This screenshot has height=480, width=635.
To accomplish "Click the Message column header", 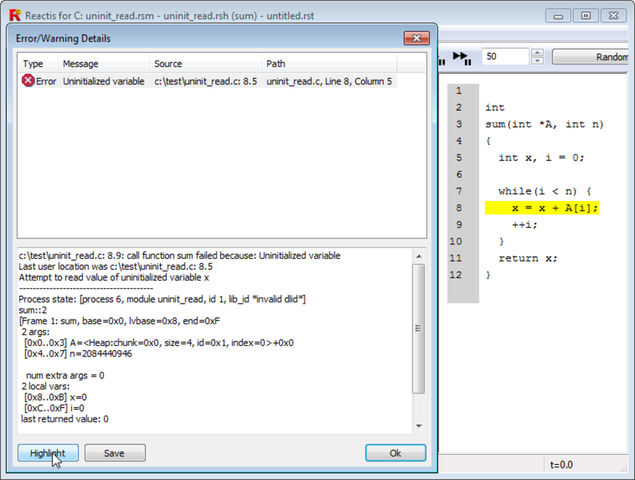I will 102,63.
